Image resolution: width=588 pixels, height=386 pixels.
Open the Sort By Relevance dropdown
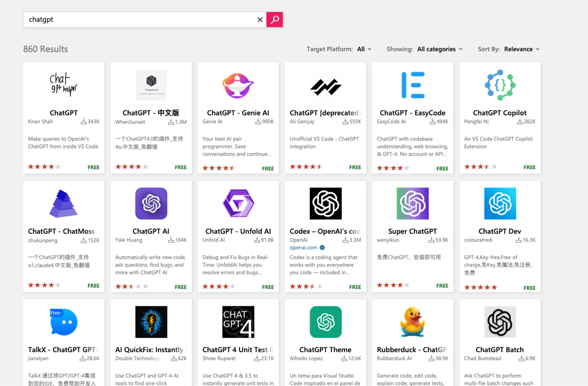(x=521, y=49)
